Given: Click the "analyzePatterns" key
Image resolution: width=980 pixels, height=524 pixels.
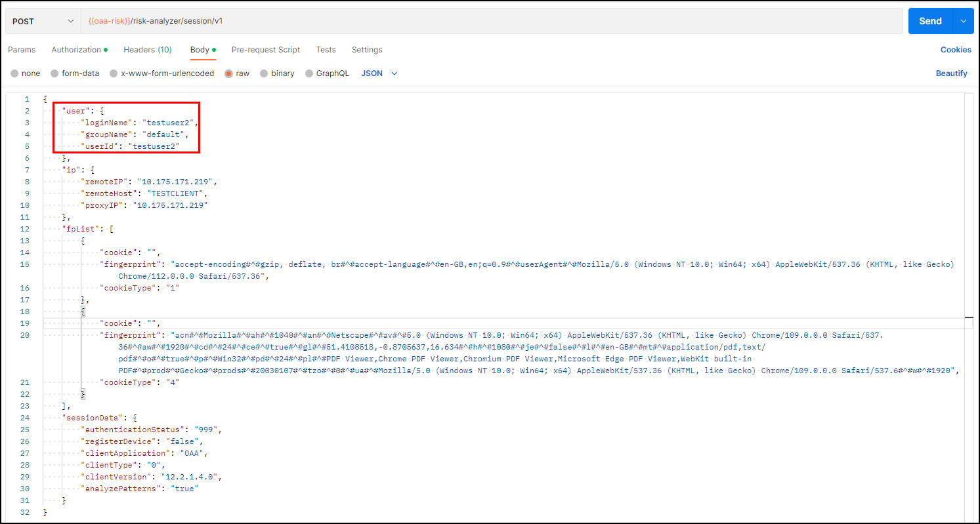Looking at the screenshot, I should point(120,489).
